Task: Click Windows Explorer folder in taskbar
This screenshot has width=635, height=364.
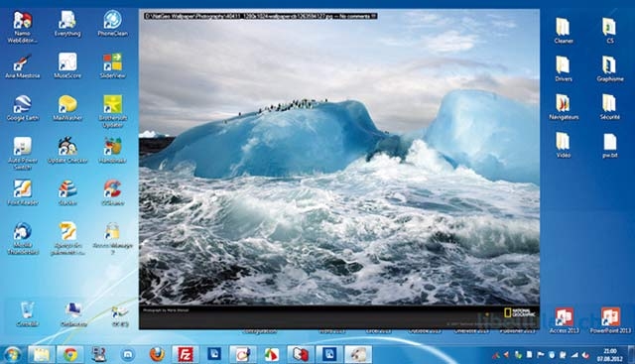Action: pyautogui.click(x=42, y=355)
